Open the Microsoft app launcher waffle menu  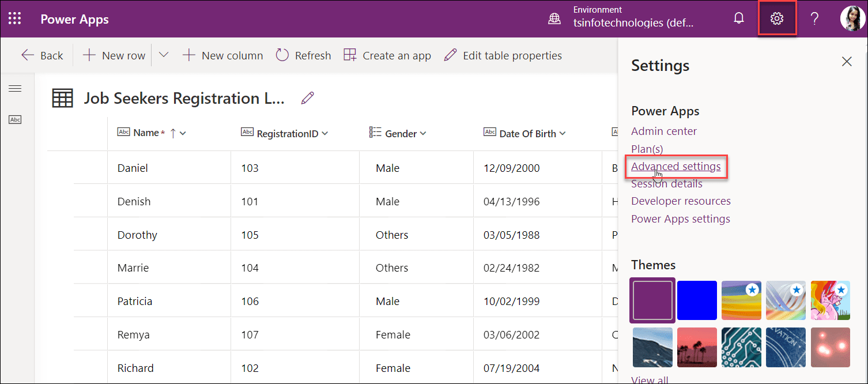[14, 18]
